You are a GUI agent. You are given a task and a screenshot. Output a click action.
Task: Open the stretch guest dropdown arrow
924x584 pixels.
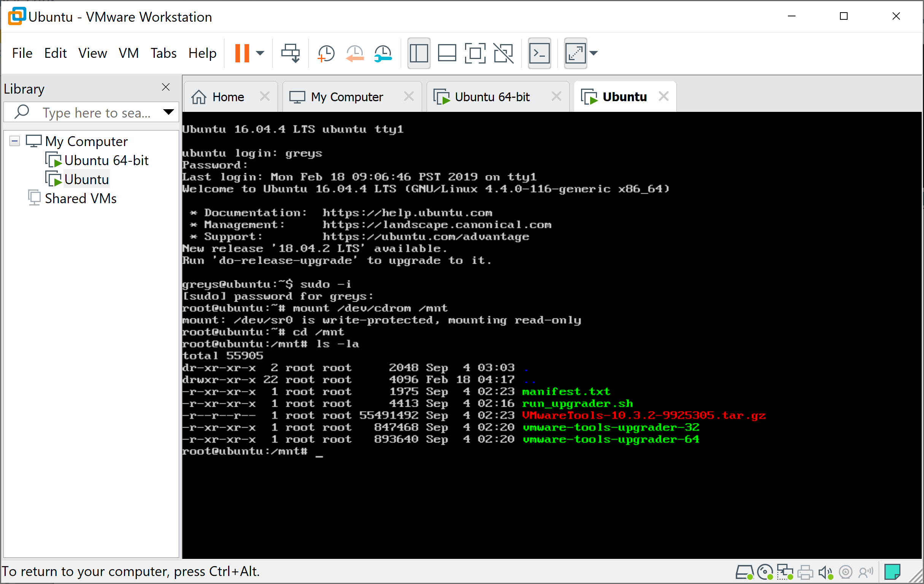[x=594, y=53]
